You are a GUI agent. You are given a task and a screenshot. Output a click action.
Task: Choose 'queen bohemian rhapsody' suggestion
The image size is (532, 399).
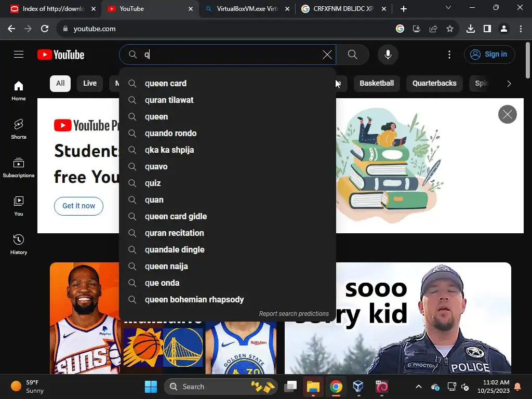228,300
